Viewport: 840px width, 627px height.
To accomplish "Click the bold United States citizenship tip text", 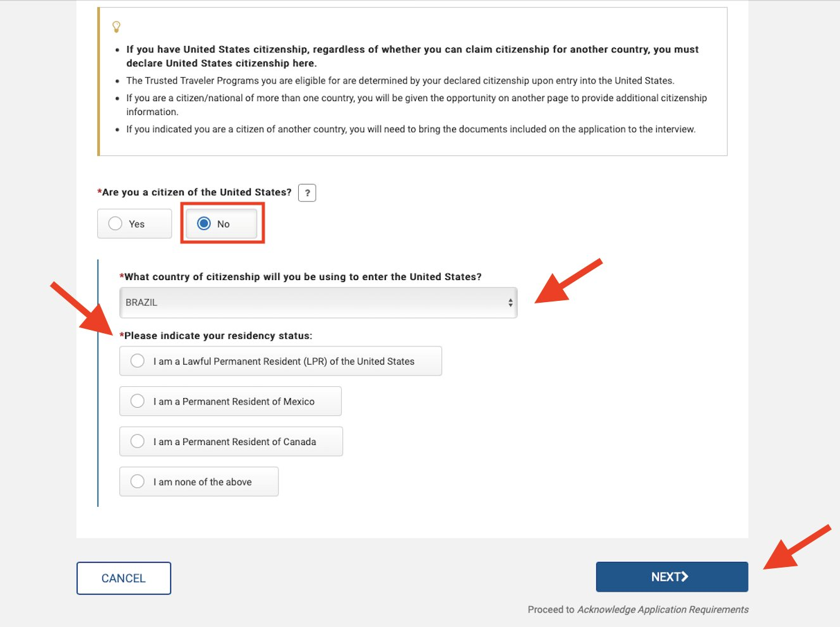I will (412, 56).
